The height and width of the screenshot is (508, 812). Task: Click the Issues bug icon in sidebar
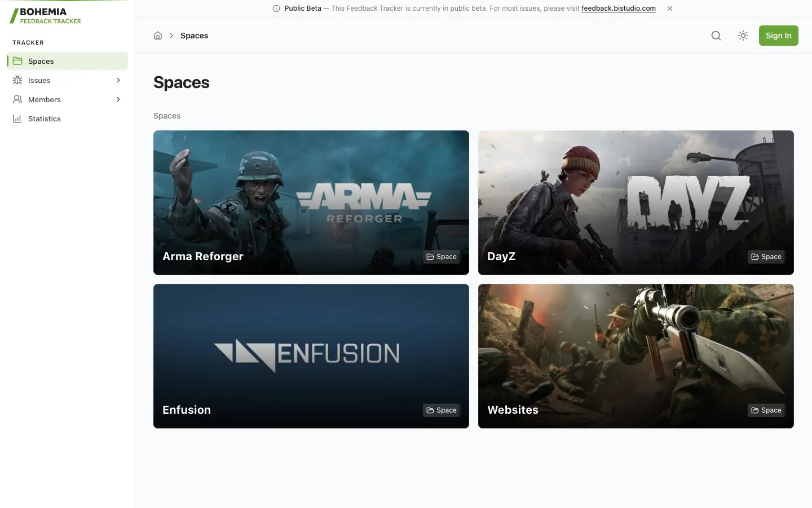(x=17, y=80)
